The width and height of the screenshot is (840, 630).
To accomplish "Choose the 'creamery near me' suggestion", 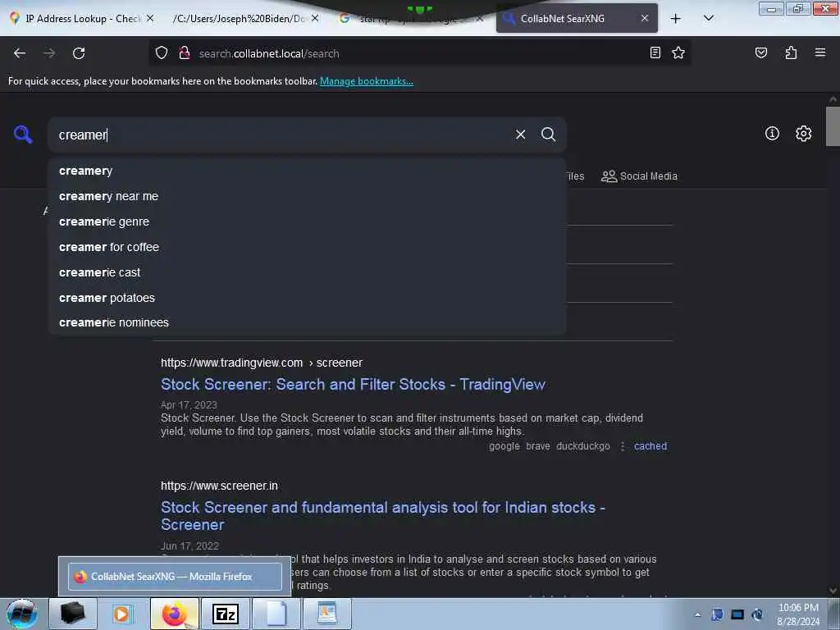I will [x=307, y=196].
